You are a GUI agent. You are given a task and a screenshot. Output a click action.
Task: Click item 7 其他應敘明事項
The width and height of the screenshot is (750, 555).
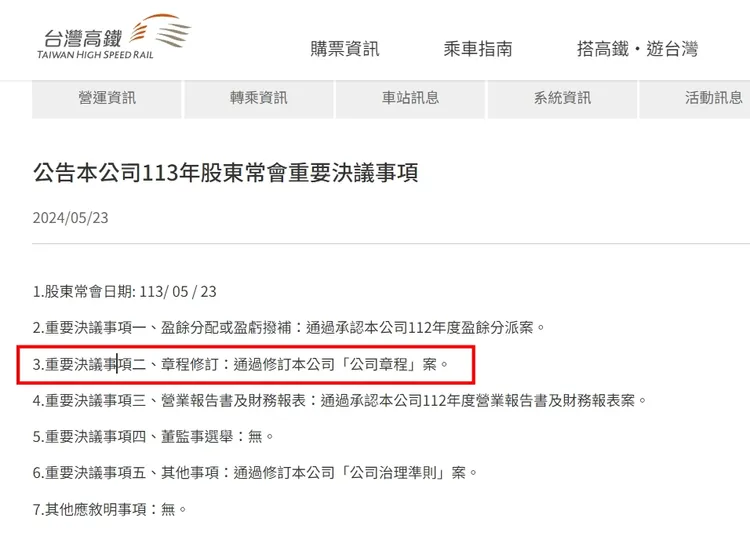[110, 510]
